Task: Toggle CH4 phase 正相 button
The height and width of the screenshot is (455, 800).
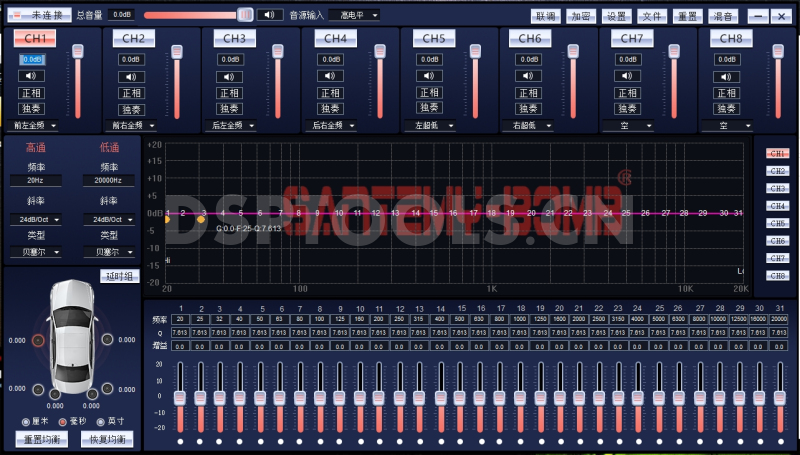Action: (330, 93)
